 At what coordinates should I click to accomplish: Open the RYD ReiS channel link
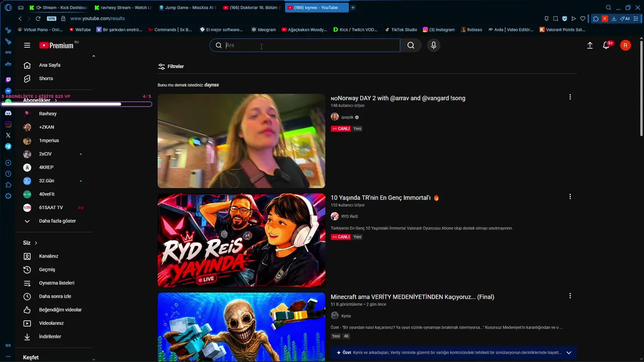(350, 217)
